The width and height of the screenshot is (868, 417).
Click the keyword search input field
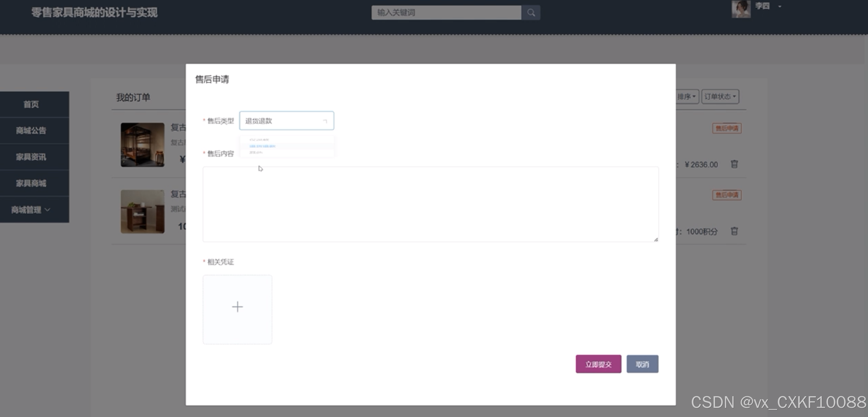tap(446, 13)
